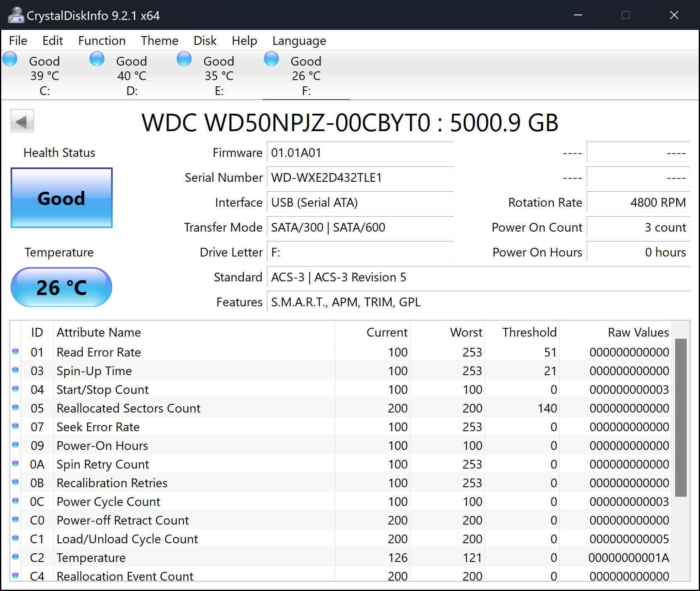The height and width of the screenshot is (591, 700).
Task: Click the Good health status button
Action: point(61,198)
